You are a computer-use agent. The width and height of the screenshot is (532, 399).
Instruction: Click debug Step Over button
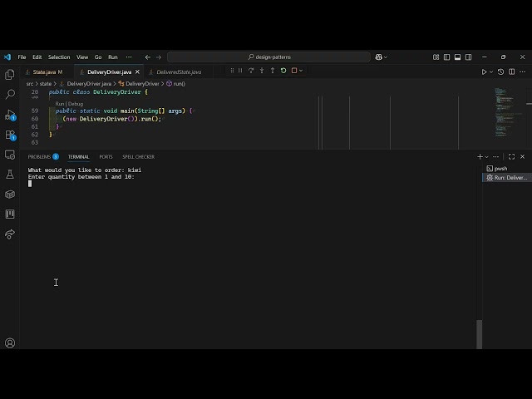point(251,71)
